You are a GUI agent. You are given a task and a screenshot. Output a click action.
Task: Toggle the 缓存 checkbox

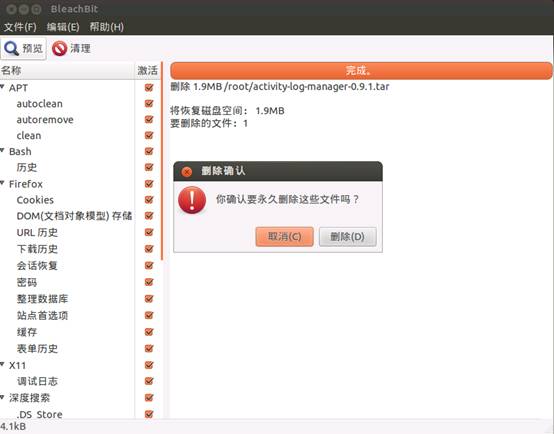(x=149, y=332)
